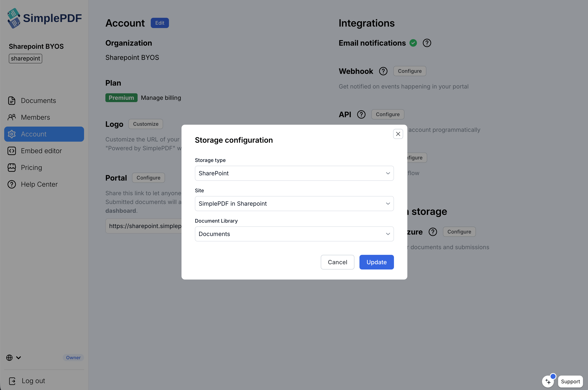Open Documents in the sidebar
Viewport: 588px width, 390px height.
point(38,100)
